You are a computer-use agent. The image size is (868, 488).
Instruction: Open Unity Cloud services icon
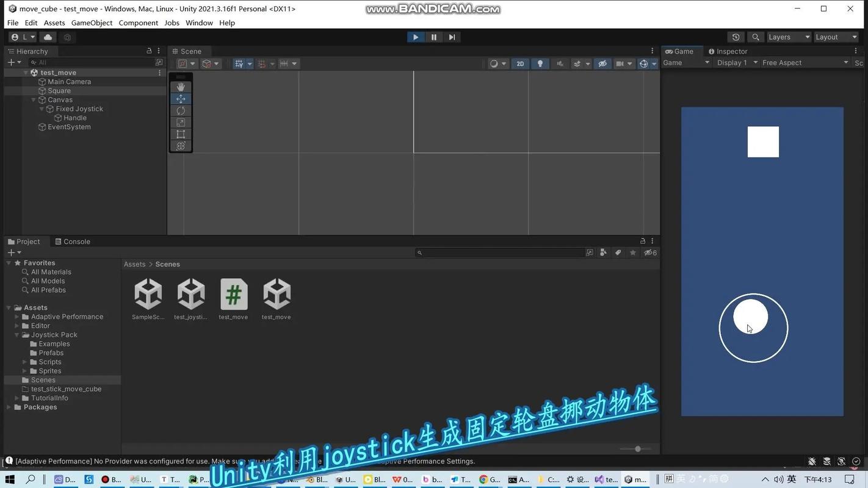point(48,37)
